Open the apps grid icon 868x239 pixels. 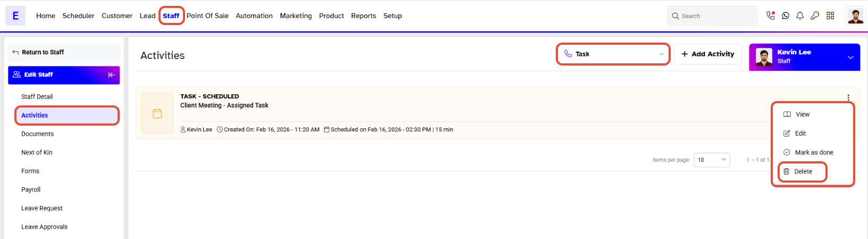click(830, 16)
